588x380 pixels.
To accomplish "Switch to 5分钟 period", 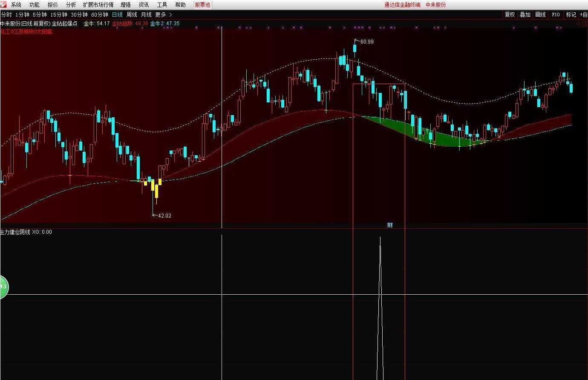I will [40, 15].
